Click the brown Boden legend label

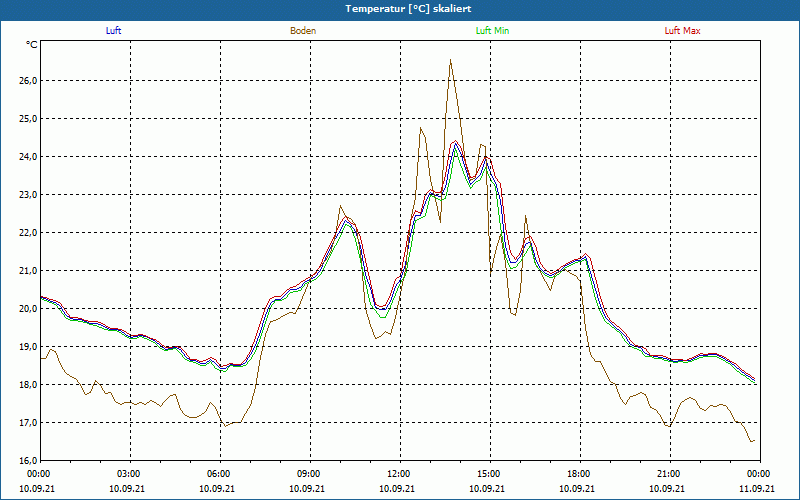pos(303,31)
